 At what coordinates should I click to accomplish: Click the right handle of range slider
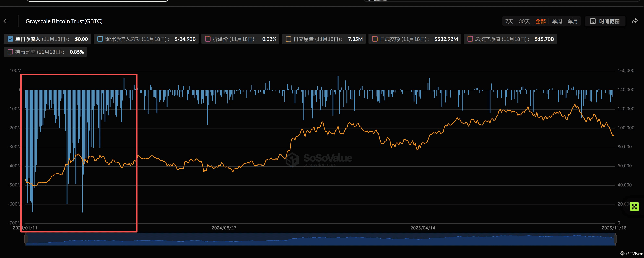[x=615, y=239]
